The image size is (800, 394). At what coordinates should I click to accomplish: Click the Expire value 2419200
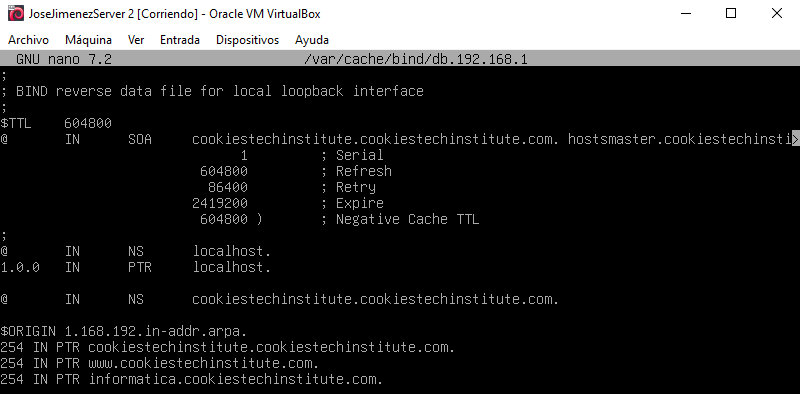click(x=220, y=203)
